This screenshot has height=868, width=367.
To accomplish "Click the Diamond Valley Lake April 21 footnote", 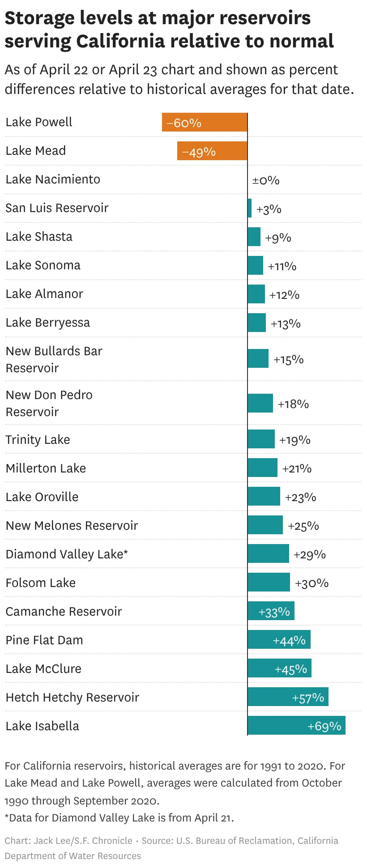I will coord(119,818).
